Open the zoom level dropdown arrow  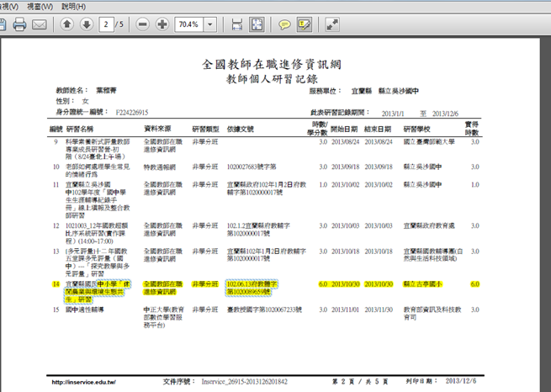[x=209, y=24]
